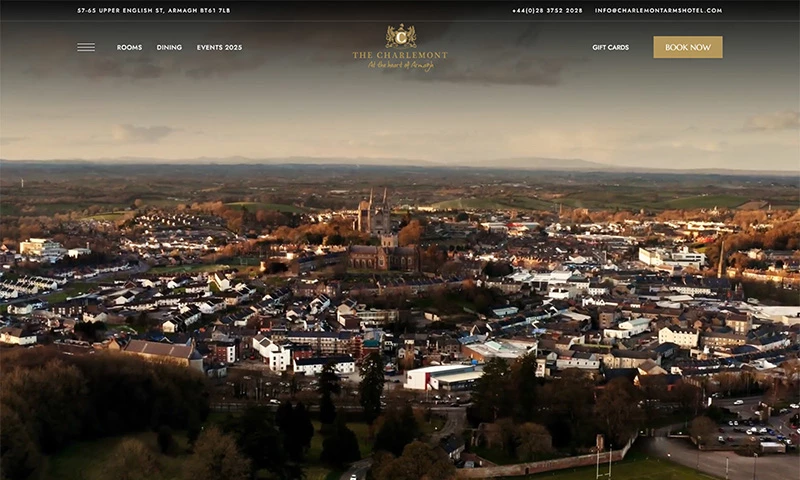The image size is (800, 480).
Task: Open the hamburger menu icon
Action: point(86,47)
